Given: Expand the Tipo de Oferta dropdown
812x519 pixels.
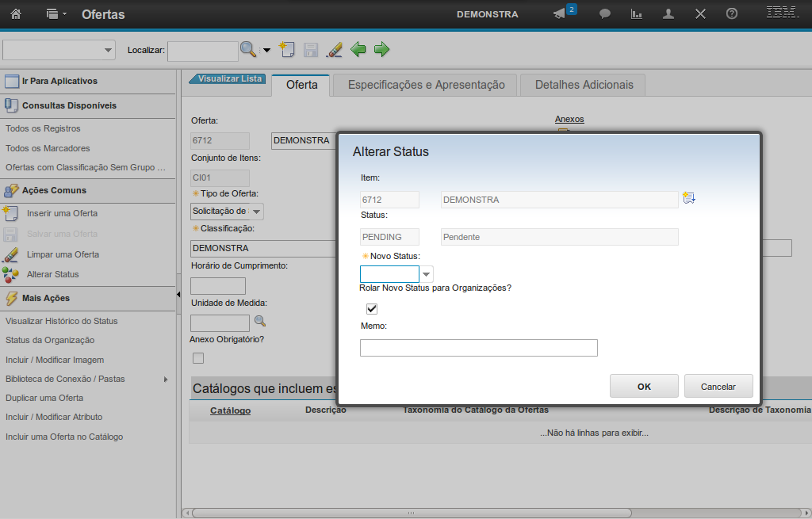Looking at the screenshot, I should 257,212.
